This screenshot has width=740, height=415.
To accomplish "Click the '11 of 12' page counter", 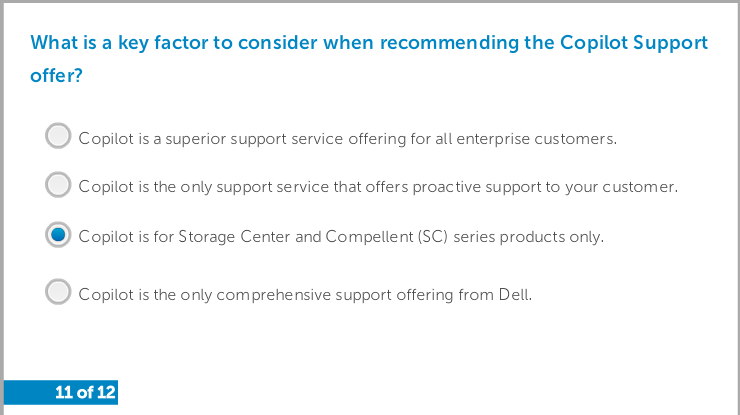I will (x=85, y=392).
